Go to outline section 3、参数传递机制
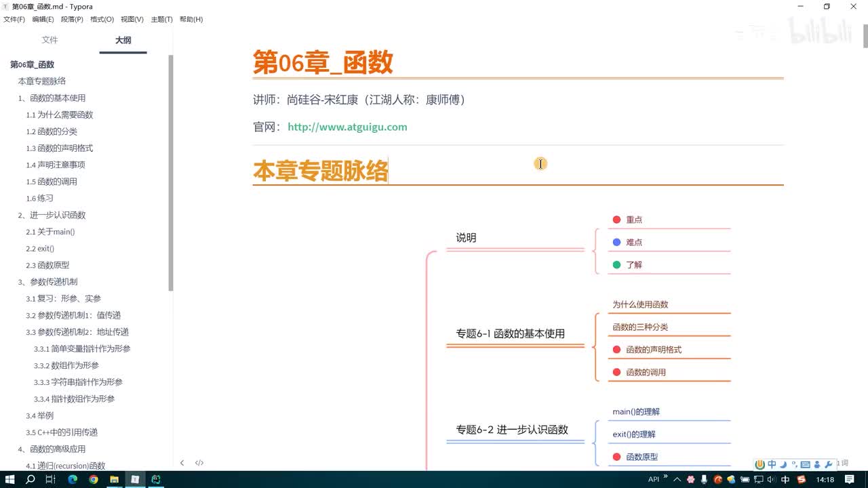 pyautogui.click(x=47, y=282)
